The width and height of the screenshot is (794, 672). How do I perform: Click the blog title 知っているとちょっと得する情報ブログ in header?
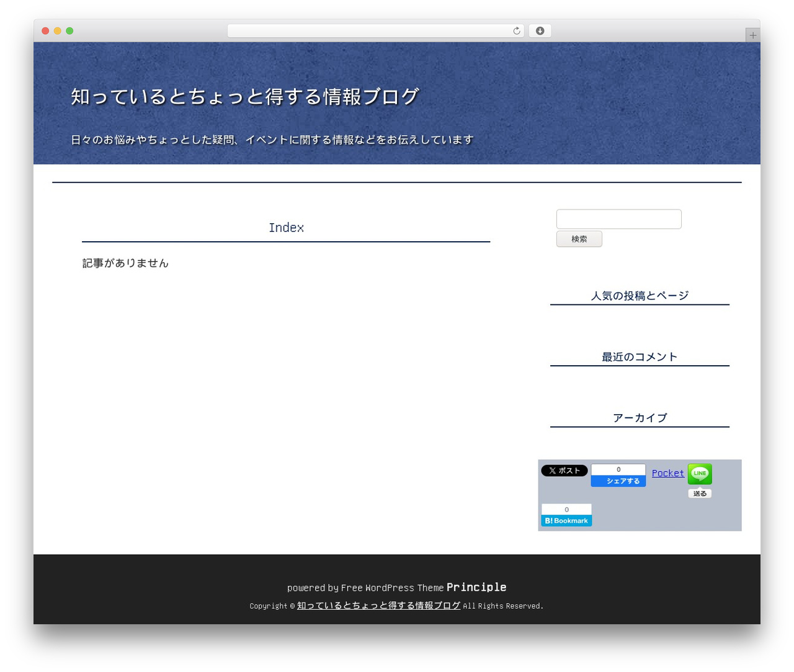(244, 97)
